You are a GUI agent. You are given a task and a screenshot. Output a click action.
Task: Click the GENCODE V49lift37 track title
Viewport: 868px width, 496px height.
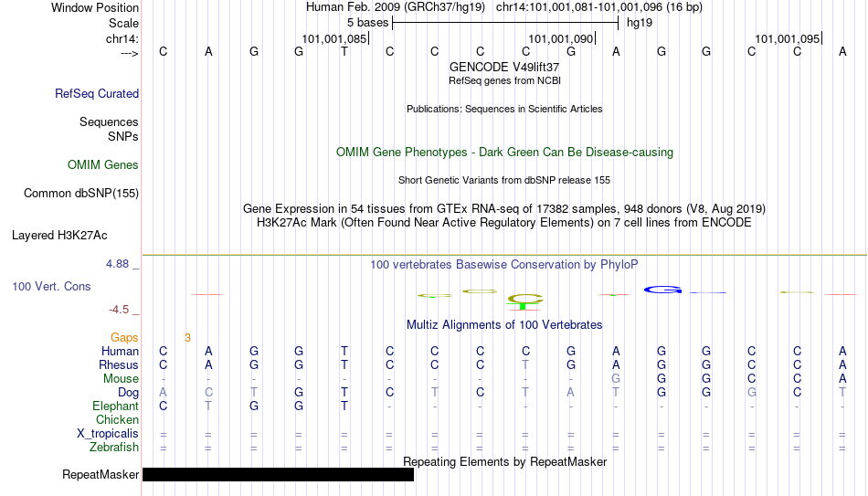pyautogui.click(x=504, y=67)
